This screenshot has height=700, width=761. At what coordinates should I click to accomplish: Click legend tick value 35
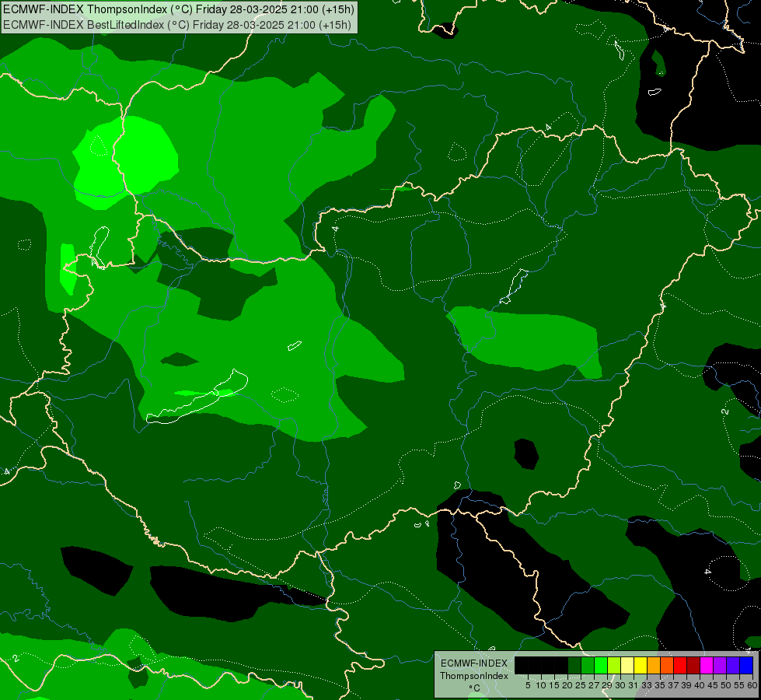click(x=660, y=685)
